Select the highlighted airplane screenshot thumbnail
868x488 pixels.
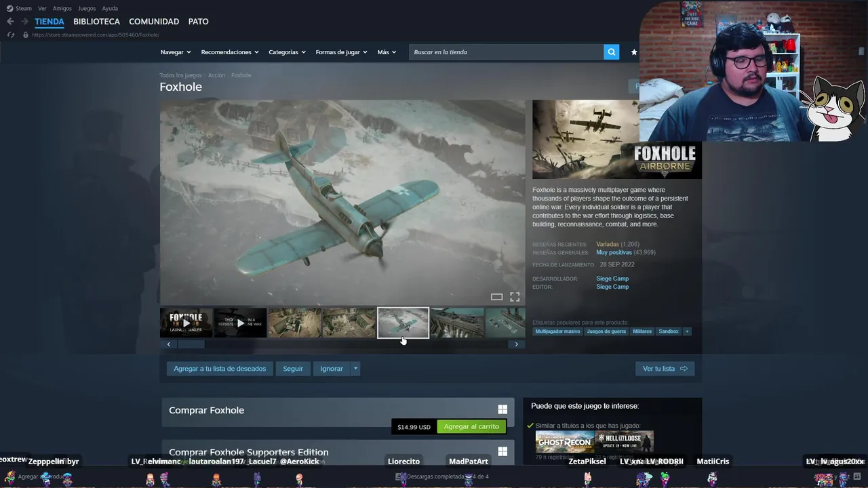tap(403, 323)
